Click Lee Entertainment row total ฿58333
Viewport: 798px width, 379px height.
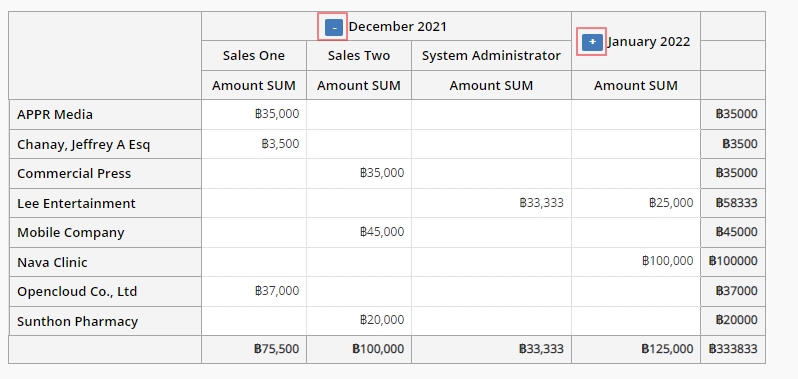click(x=733, y=203)
